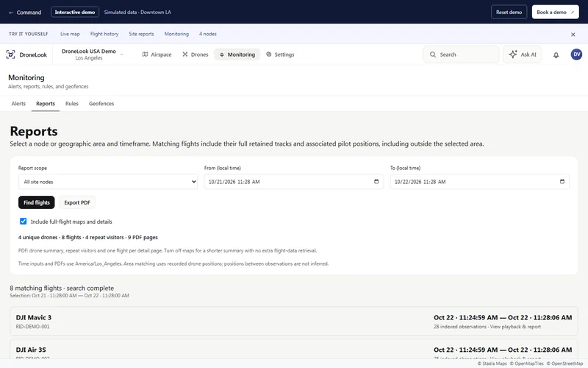Click external arrow icon on Book a demo
The height and width of the screenshot is (368, 588).
[573, 13]
